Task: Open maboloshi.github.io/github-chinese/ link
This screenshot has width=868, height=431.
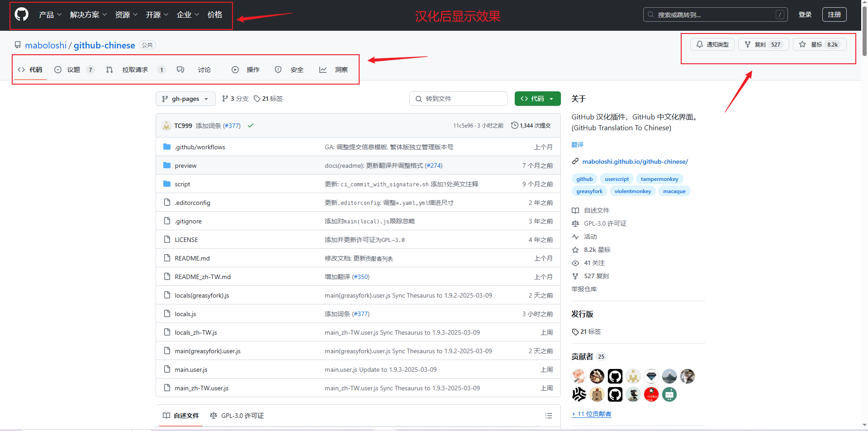Action: [635, 161]
